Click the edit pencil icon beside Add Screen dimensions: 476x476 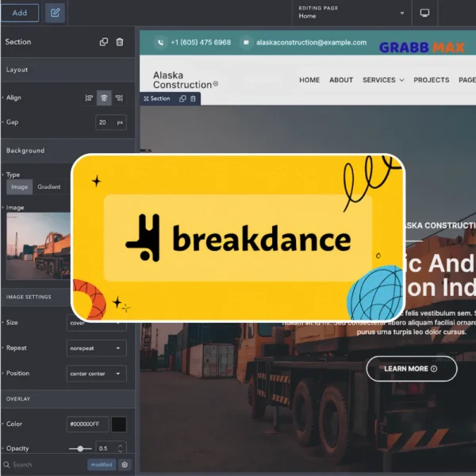click(x=55, y=13)
